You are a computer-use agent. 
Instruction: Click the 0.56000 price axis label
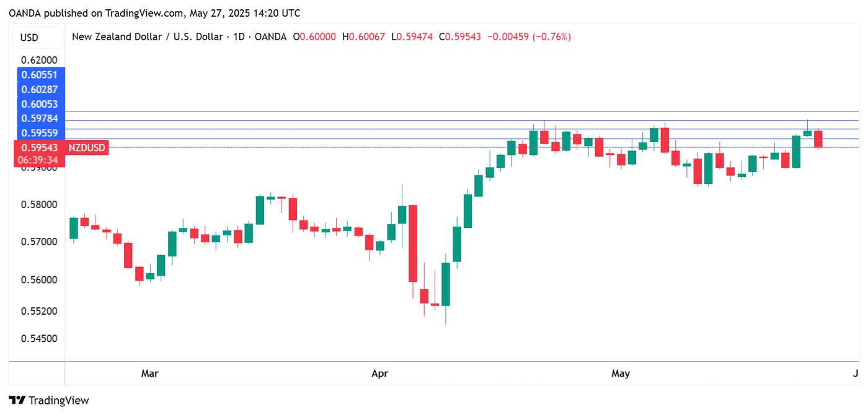[39, 279]
